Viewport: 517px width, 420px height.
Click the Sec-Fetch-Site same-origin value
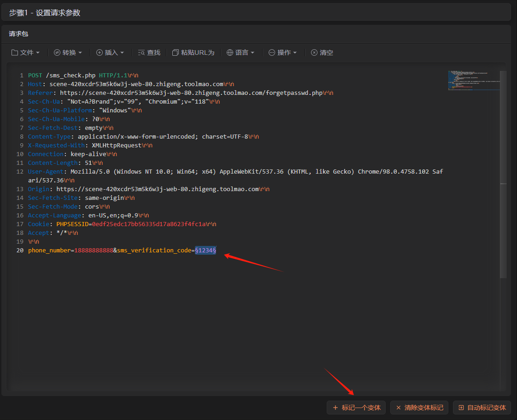(104, 198)
